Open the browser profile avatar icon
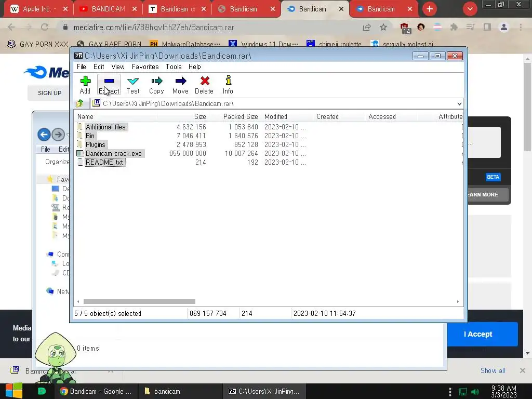532x399 pixels. coord(504,27)
